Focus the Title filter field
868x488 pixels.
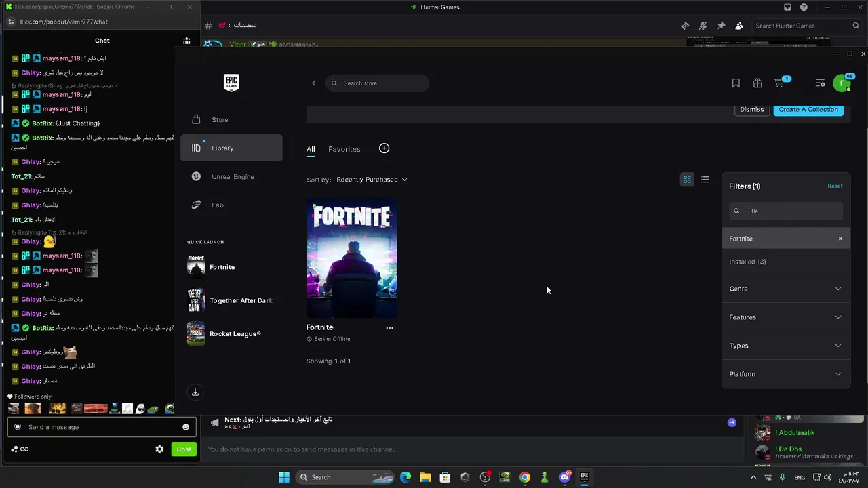pos(786,211)
